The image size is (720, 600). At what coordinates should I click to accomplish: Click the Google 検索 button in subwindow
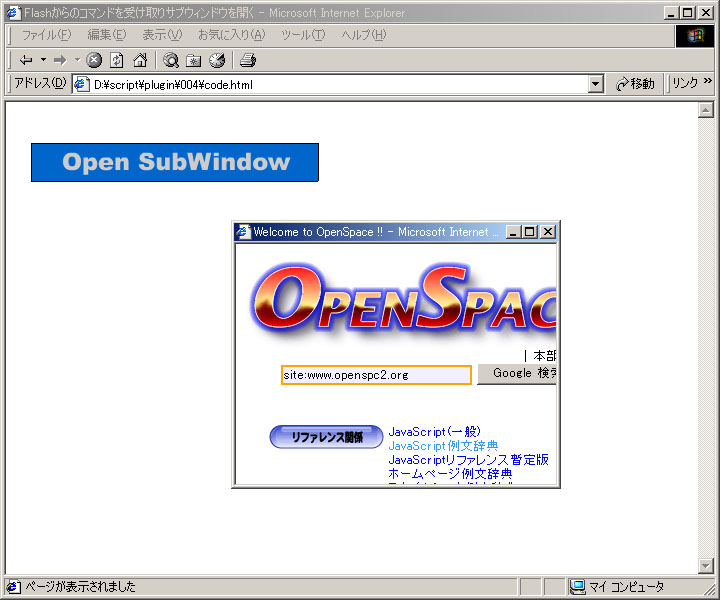[517, 373]
